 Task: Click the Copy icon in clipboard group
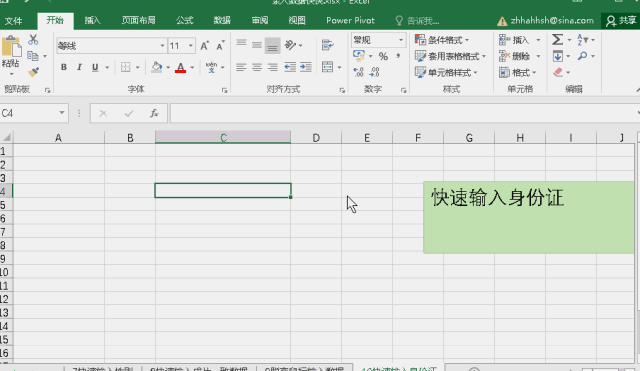pyautogui.click(x=33, y=56)
